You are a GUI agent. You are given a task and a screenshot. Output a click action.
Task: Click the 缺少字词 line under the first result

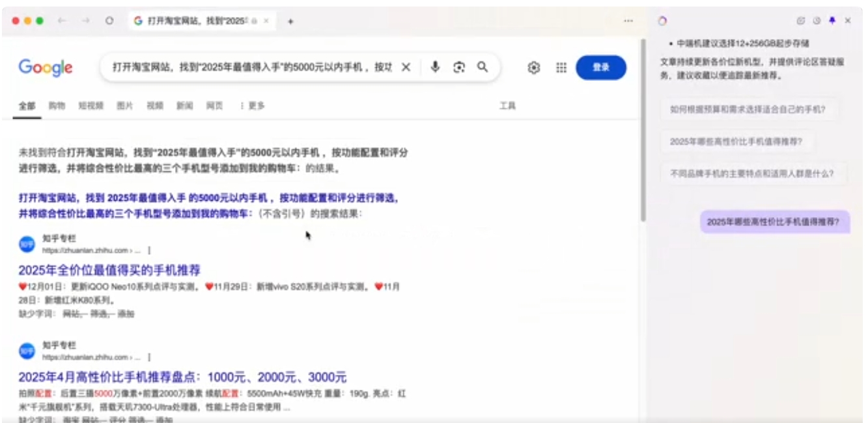tap(76, 314)
